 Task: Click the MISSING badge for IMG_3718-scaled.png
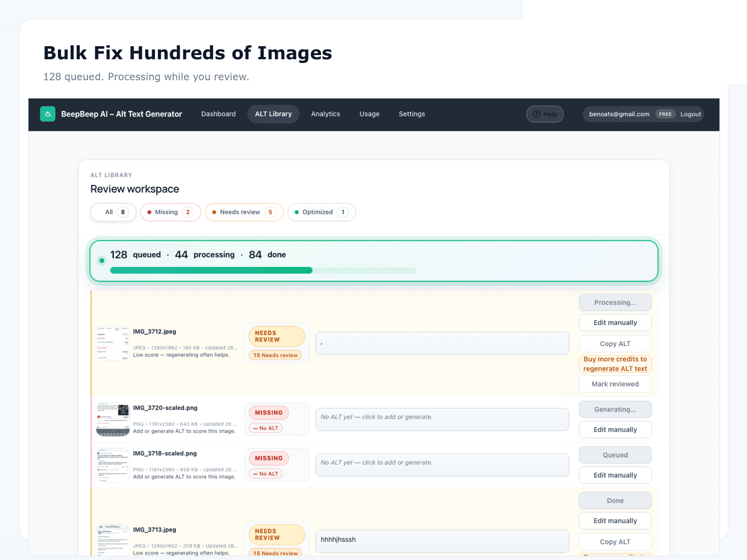click(x=269, y=458)
